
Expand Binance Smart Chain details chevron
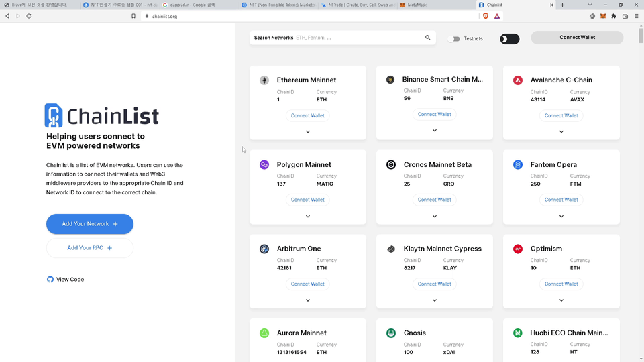tap(435, 131)
